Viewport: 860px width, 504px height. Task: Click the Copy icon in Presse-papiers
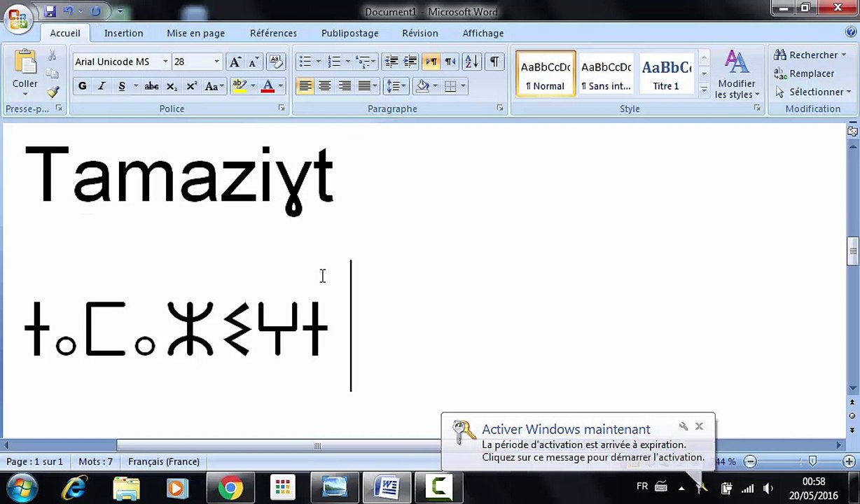[52, 73]
